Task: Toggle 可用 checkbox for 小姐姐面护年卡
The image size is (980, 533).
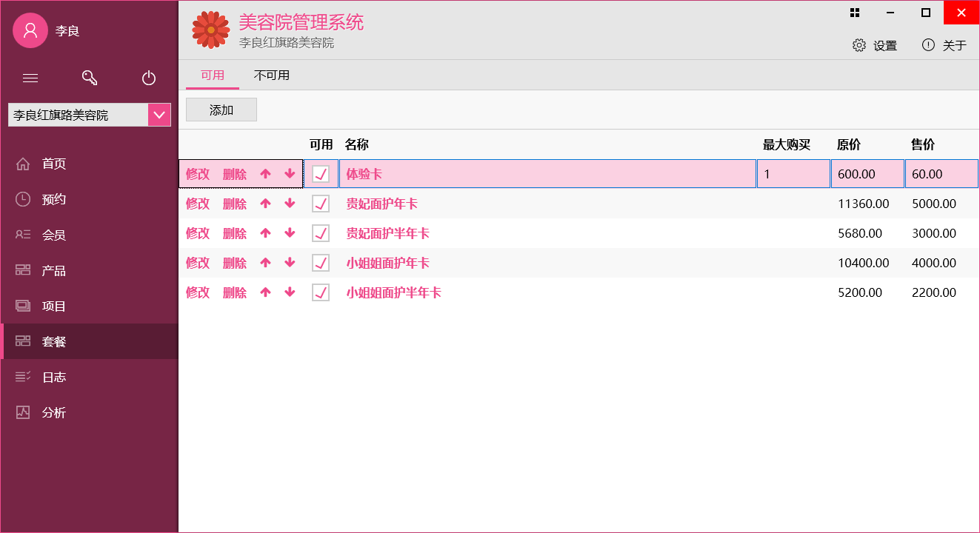Action: pos(321,263)
